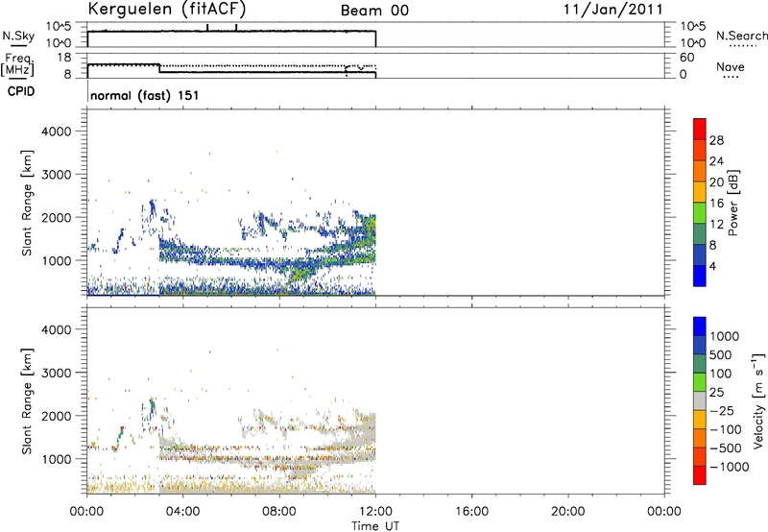Click the "12:00" time axis label

click(x=375, y=512)
